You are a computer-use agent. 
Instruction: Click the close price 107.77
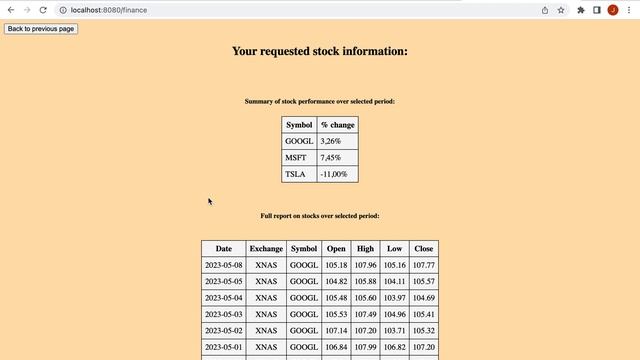[424, 265]
